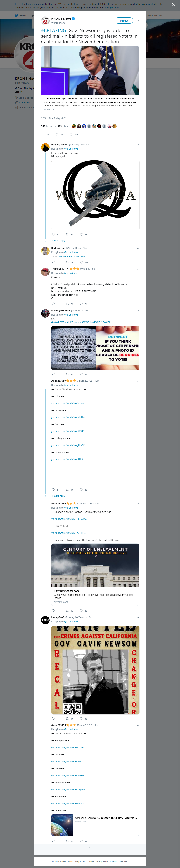Retweet RadixVerum's reply
The width and height of the screenshot is (180, 868).
coord(67,262)
